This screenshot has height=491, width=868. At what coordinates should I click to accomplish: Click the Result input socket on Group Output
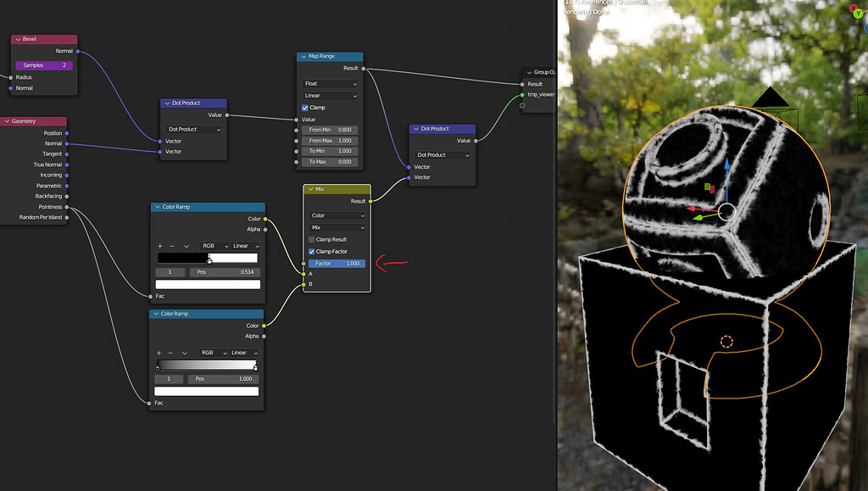(x=523, y=83)
